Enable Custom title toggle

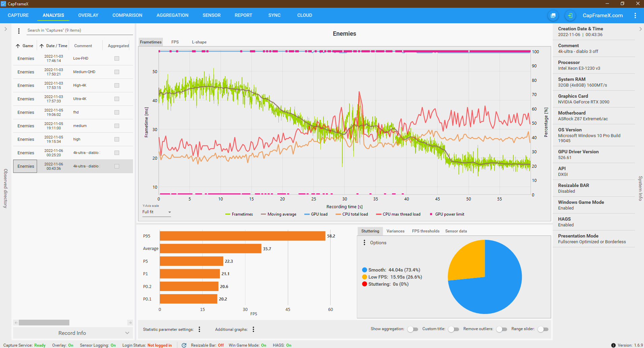453,329
